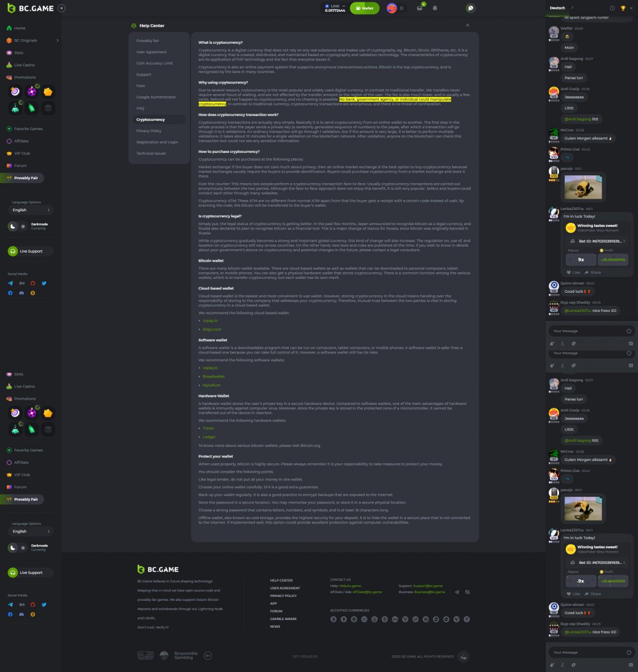Close the Help Center panel
The image size is (638, 672).
[x=468, y=25]
